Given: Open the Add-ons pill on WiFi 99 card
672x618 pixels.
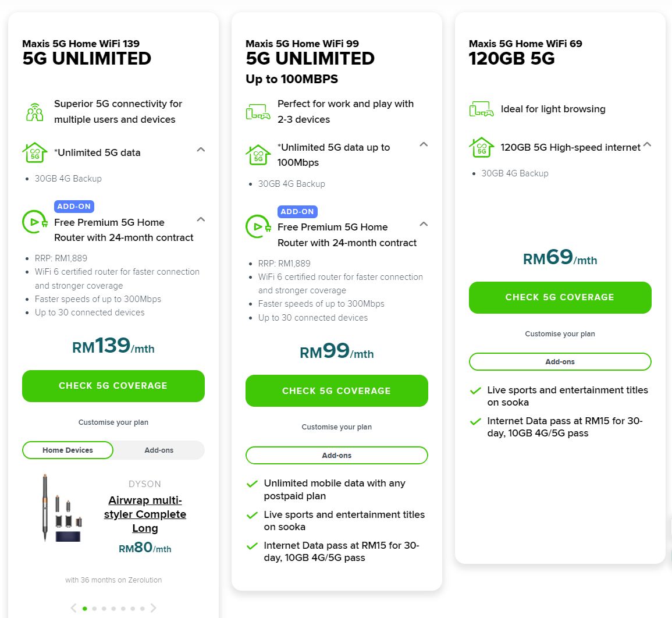Looking at the screenshot, I should pyautogui.click(x=336, y=455).
